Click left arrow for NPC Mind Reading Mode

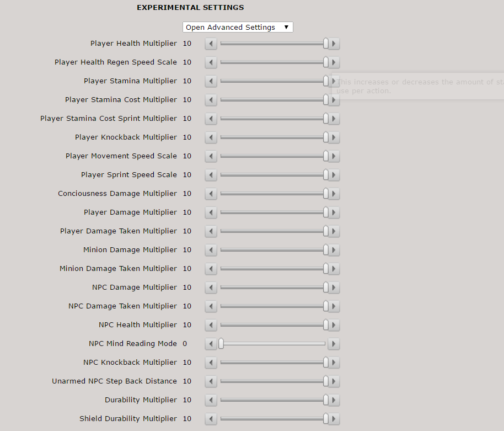point(211,344)
